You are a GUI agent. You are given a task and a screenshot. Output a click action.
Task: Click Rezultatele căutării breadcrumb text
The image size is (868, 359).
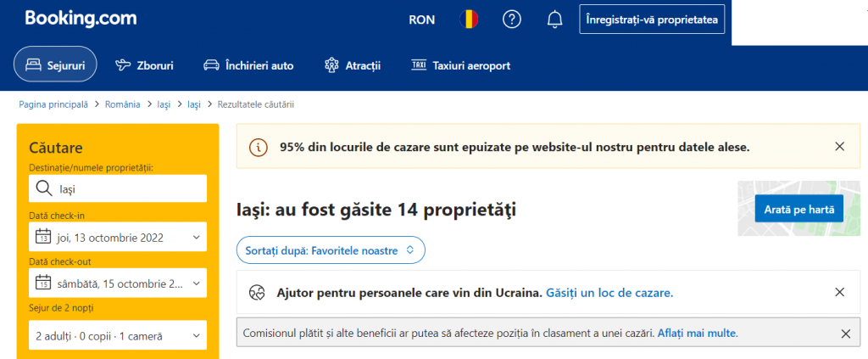(x=256, y=104)
